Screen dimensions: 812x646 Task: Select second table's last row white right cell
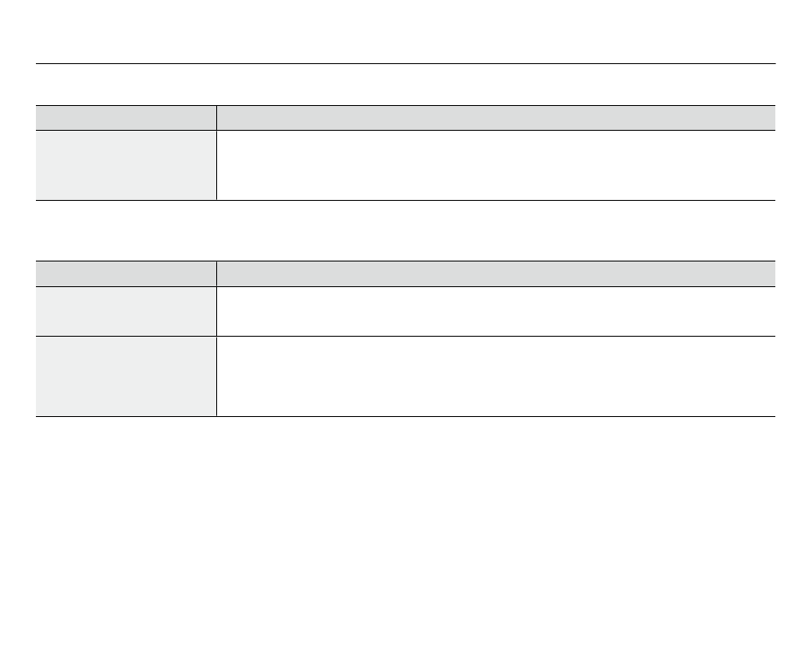point(496,376)
